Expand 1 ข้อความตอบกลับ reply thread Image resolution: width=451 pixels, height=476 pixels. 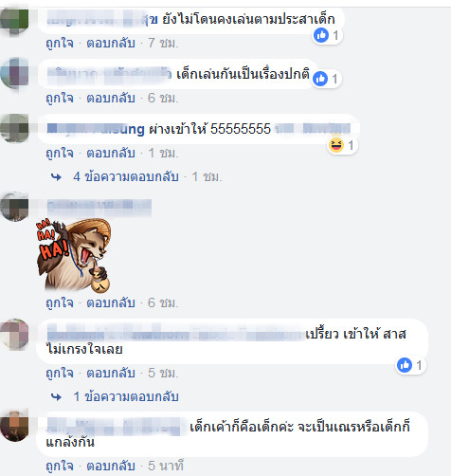[x=126, y=396]
